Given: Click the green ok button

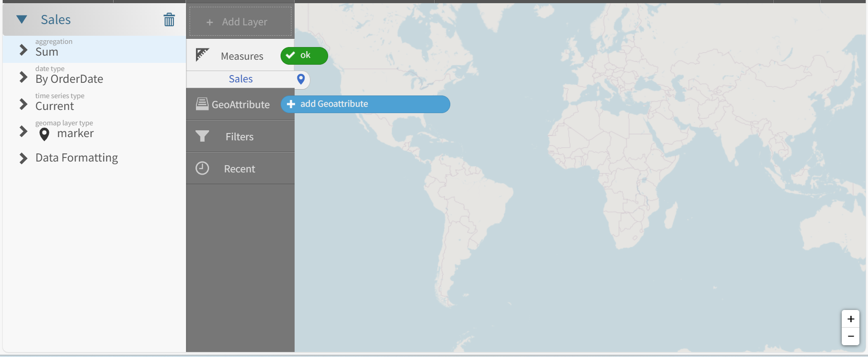Looking at the screenshot, I should click(304, 56).
